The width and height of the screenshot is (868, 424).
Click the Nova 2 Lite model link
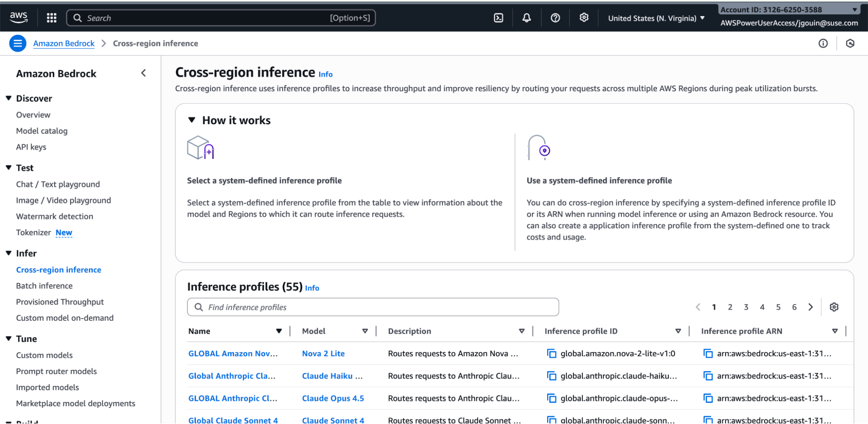[323, 353]
